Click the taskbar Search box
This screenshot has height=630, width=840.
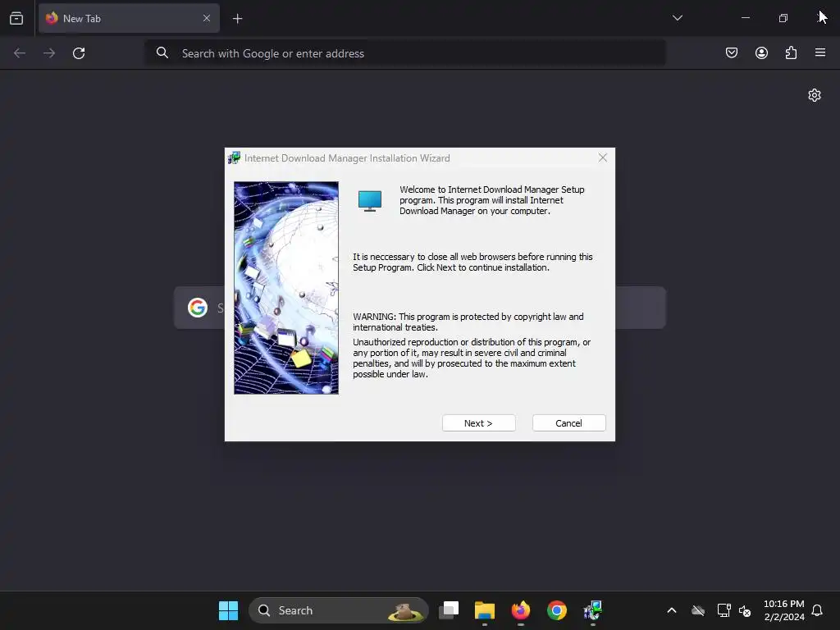(339, 610)
